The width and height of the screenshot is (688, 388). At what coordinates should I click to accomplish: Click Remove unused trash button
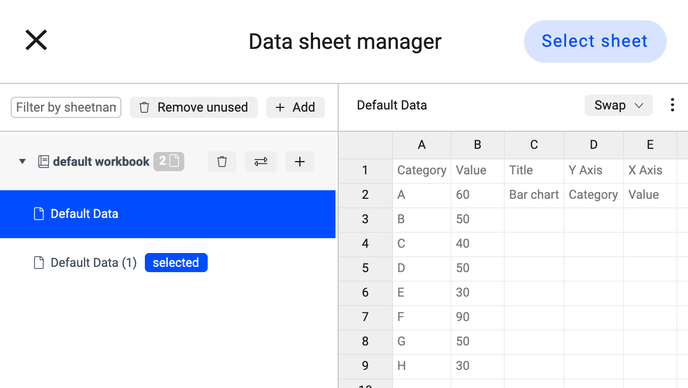[194, 107]
